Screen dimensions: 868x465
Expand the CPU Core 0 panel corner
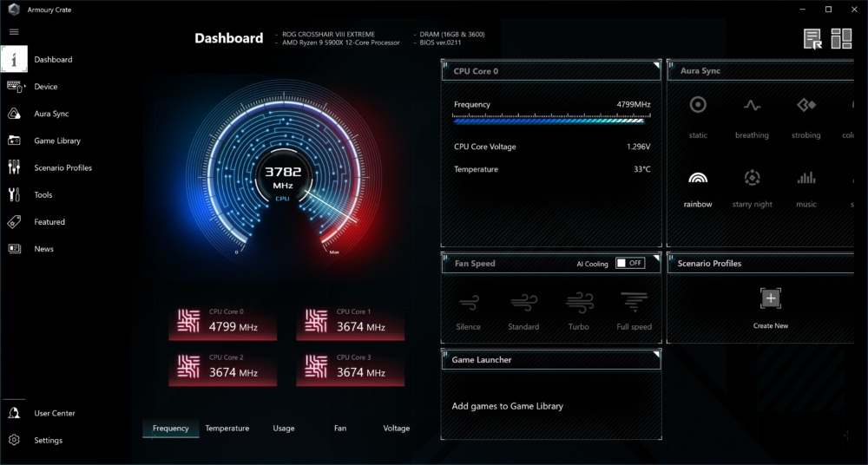click(656, 65)
